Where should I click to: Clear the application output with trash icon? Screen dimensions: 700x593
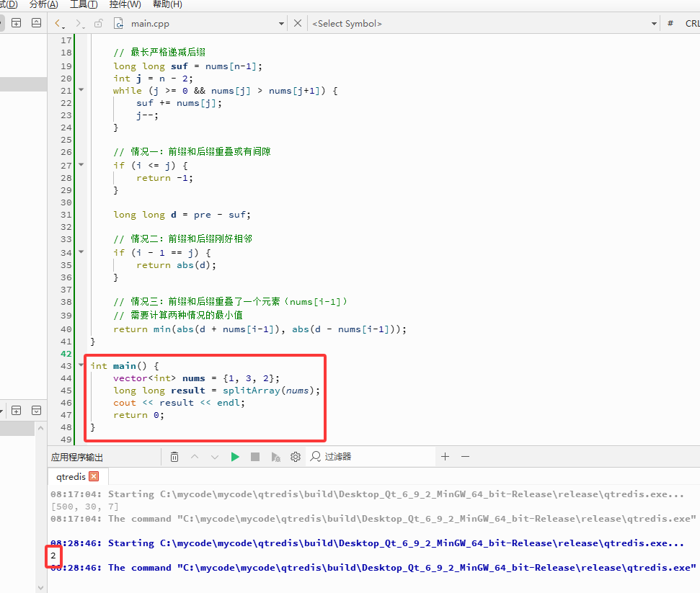click(x=174, y=457)
